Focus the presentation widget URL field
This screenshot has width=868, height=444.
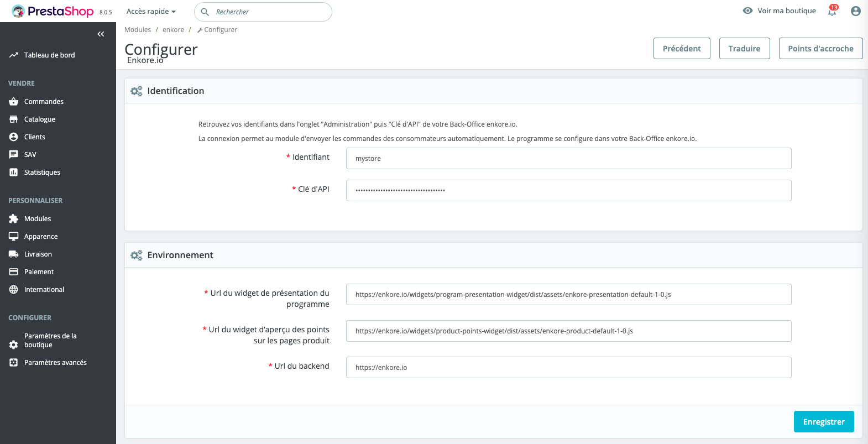click(x=568, y=295)
